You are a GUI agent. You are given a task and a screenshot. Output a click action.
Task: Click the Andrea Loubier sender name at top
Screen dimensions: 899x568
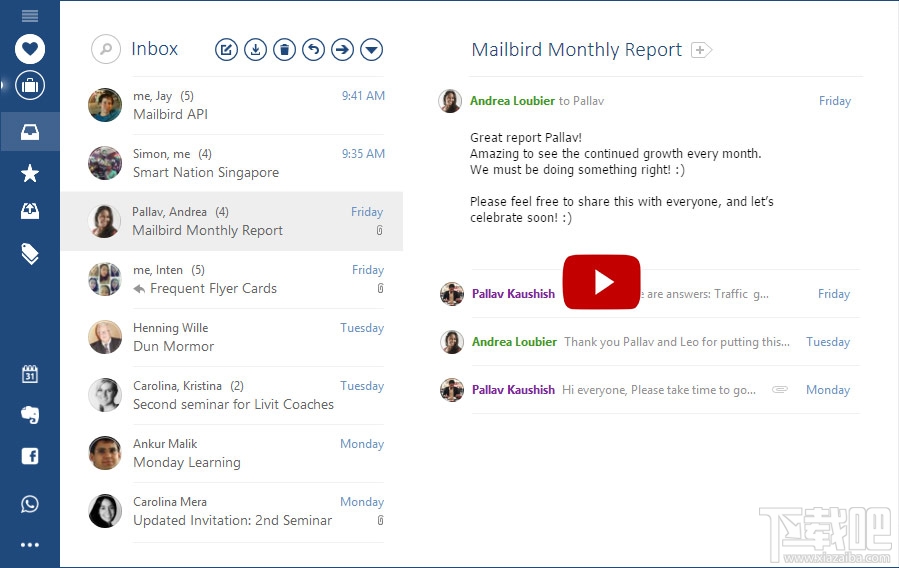[x=512, y=101]
